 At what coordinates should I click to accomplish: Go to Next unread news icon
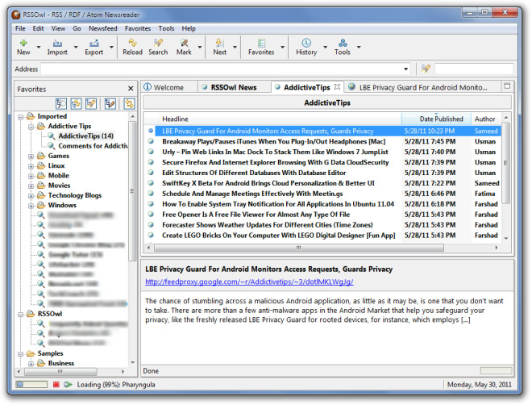pyautogui.click(x=219, y=43)
